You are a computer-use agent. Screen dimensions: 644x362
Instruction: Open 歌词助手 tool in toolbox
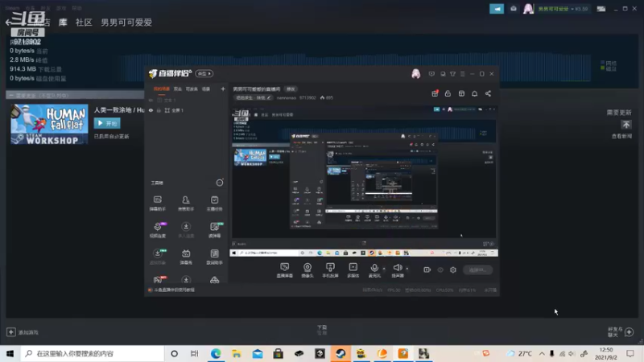(214, 257)
